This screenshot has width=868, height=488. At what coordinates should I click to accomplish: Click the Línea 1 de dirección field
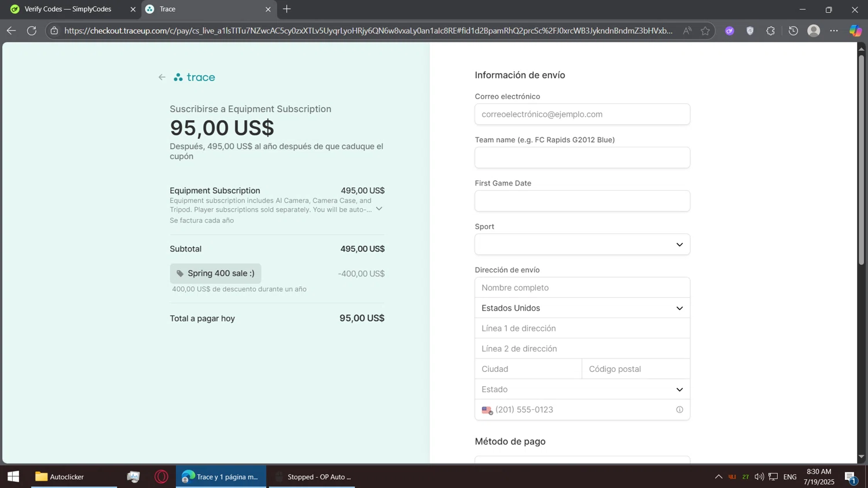582,328
